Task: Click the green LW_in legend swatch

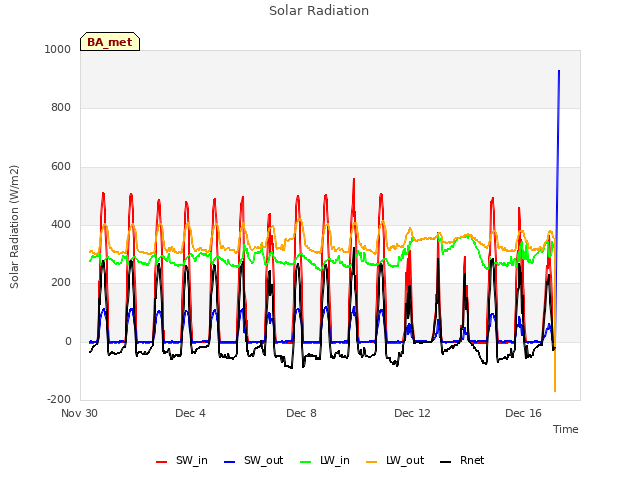Action: [x=306, y=462]
